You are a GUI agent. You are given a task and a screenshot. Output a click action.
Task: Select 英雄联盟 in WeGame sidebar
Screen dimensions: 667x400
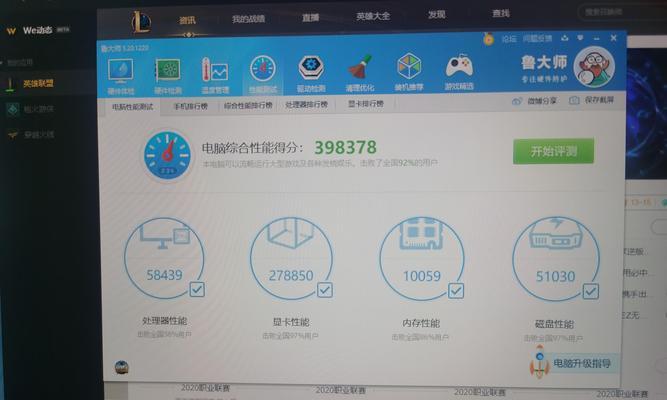point(38,84)
